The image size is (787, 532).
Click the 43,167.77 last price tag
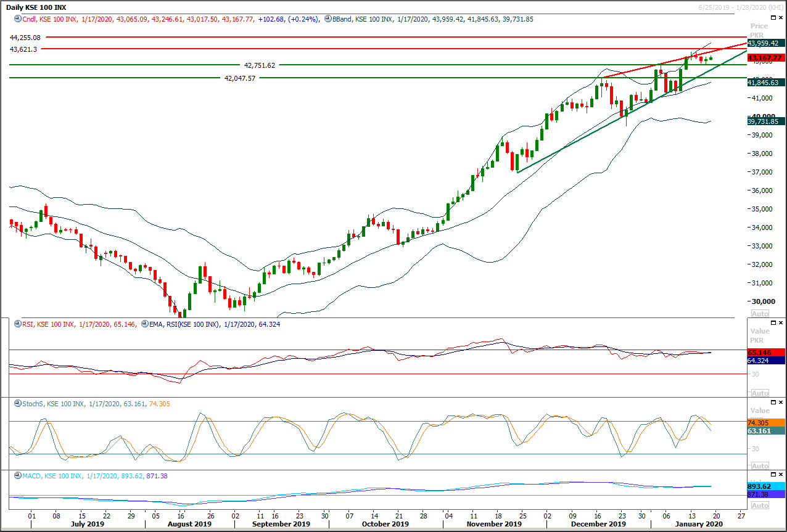(767, 58)
